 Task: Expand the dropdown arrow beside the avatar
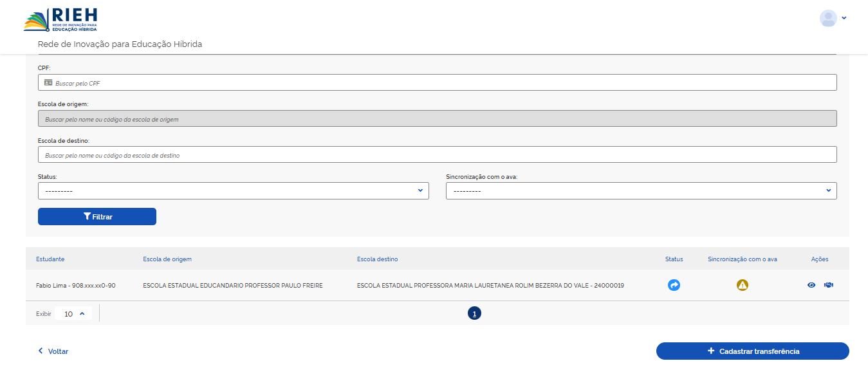[x=844, y=18]
